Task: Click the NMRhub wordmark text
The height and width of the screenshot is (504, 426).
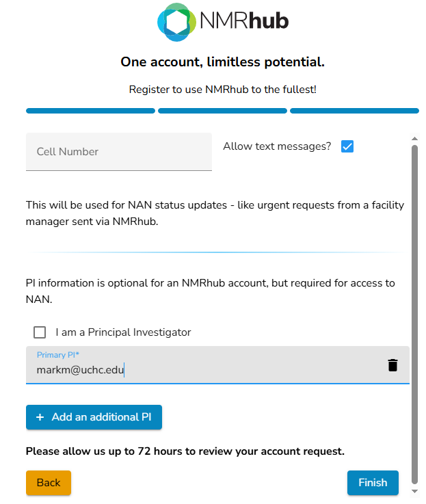Action: point(245,22)
